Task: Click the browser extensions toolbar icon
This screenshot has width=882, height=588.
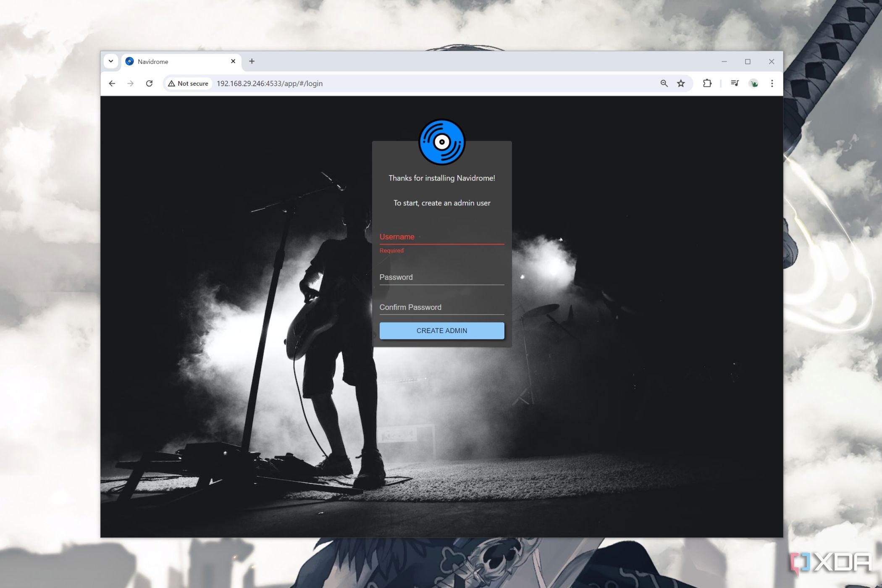Action: click(x=709, y=83)
